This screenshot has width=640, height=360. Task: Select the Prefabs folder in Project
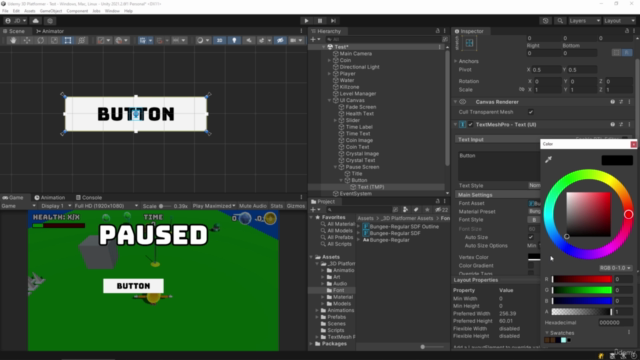(x=336, y=317)
